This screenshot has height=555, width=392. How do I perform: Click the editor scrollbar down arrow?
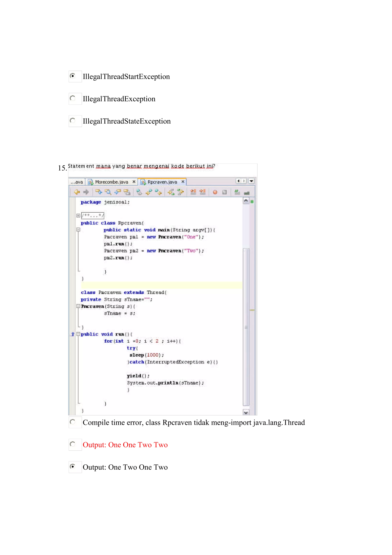pyautogui.click(x=246, y=412)
